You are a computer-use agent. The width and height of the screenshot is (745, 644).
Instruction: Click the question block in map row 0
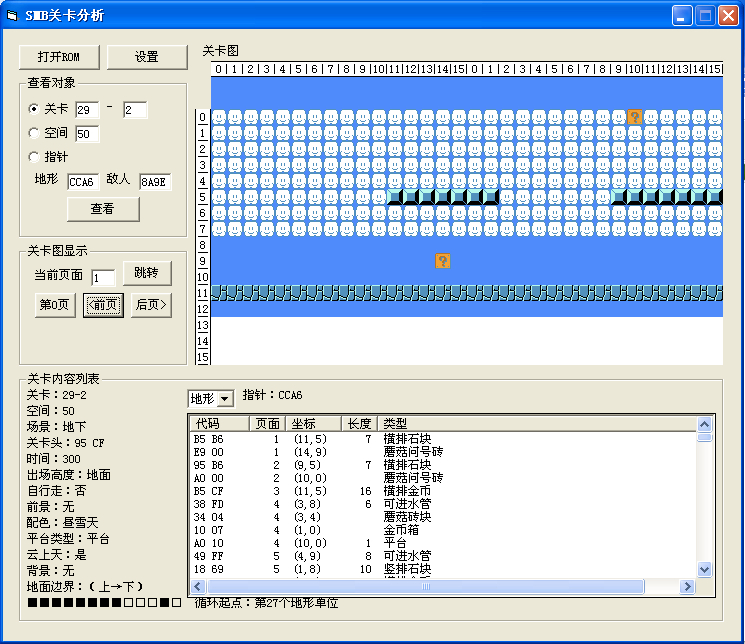click(635, 116)
